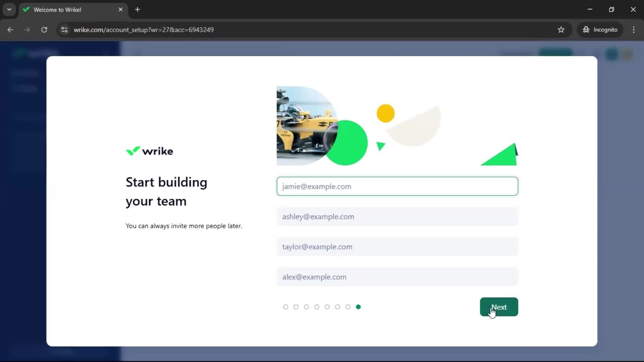Open Chrome three-dot menu

pos(634,29)
